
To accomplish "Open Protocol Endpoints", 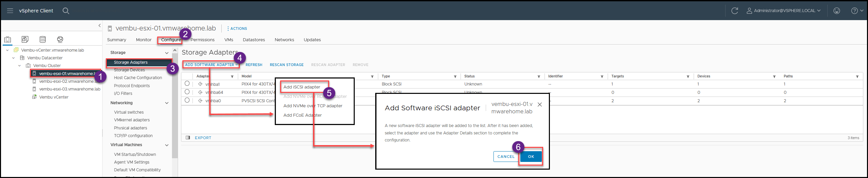I will click(132, 86).
